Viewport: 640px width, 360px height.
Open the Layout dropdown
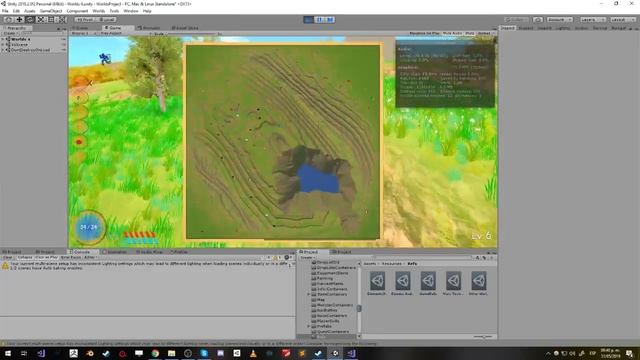623,20
